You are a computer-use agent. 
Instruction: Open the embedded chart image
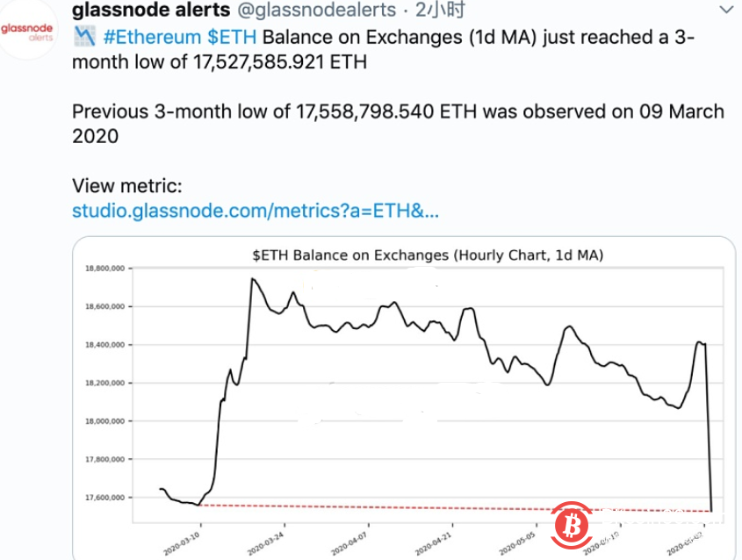(x=404, y=395)
